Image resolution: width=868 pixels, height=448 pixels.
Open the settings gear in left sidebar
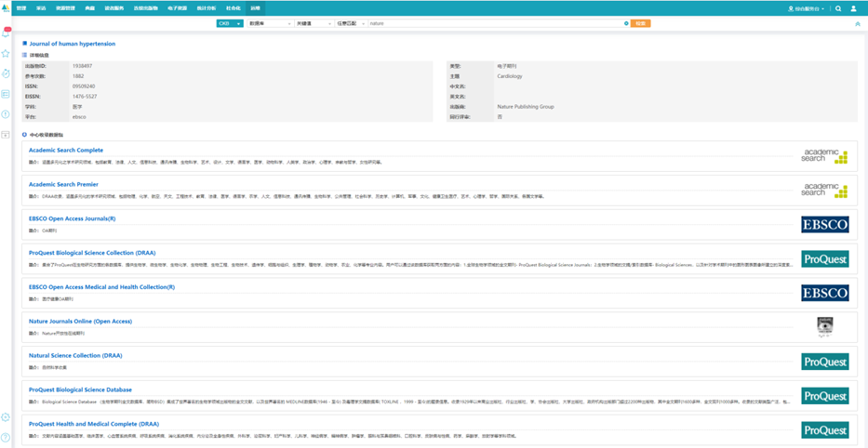tap(6, 417)
